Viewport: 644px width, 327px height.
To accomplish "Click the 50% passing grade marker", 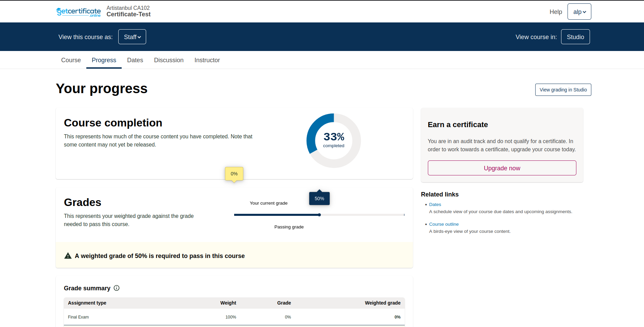I will click(x=319, y=198).
